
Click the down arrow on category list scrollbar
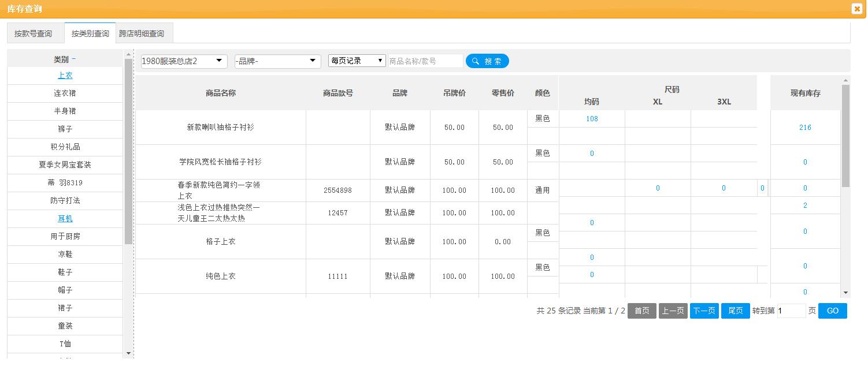(x=128, y=353)
